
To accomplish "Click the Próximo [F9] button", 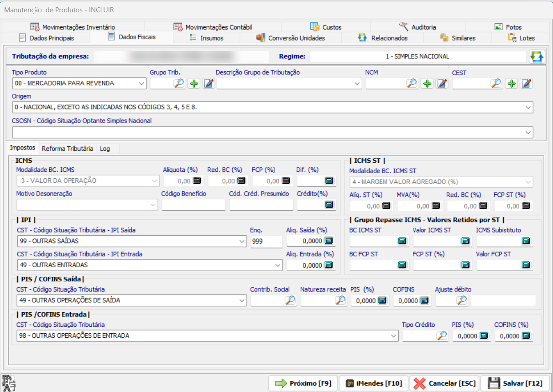I will 303,383.
